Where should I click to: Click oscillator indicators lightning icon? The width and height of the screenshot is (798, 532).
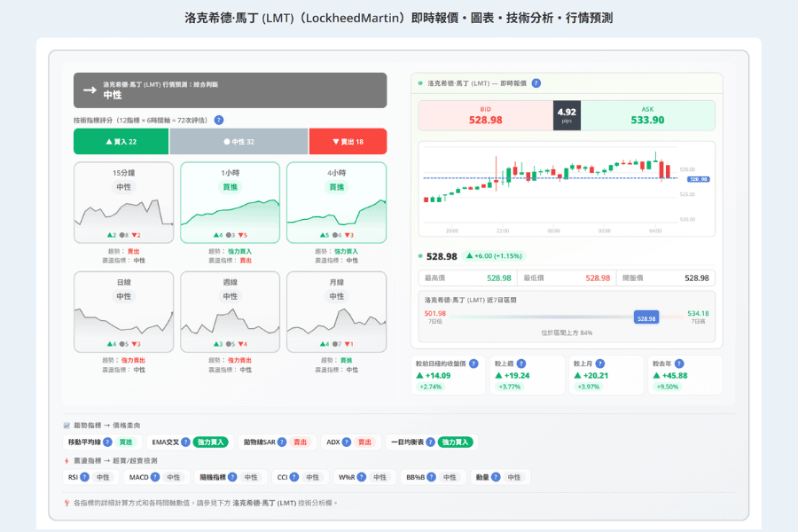pos(66,461)
